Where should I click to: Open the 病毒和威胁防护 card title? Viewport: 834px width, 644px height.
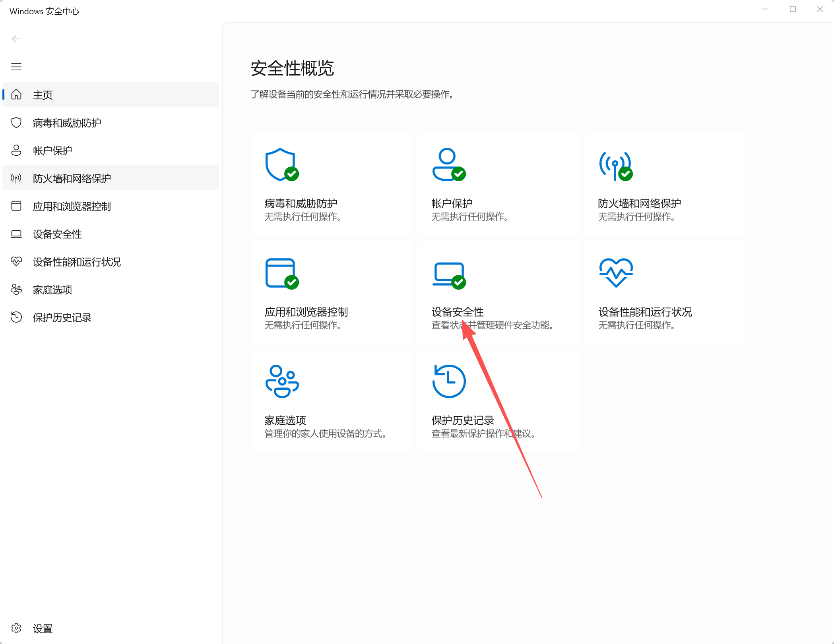point(301,203)
